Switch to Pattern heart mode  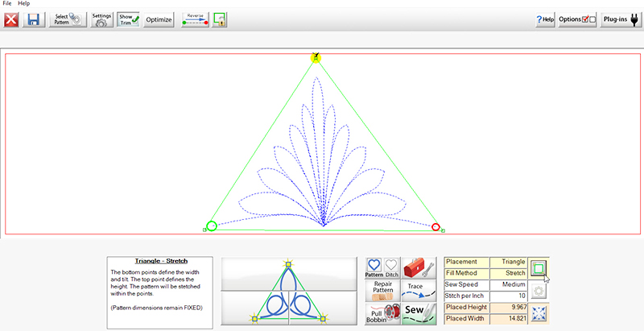[x=374, y=268]
